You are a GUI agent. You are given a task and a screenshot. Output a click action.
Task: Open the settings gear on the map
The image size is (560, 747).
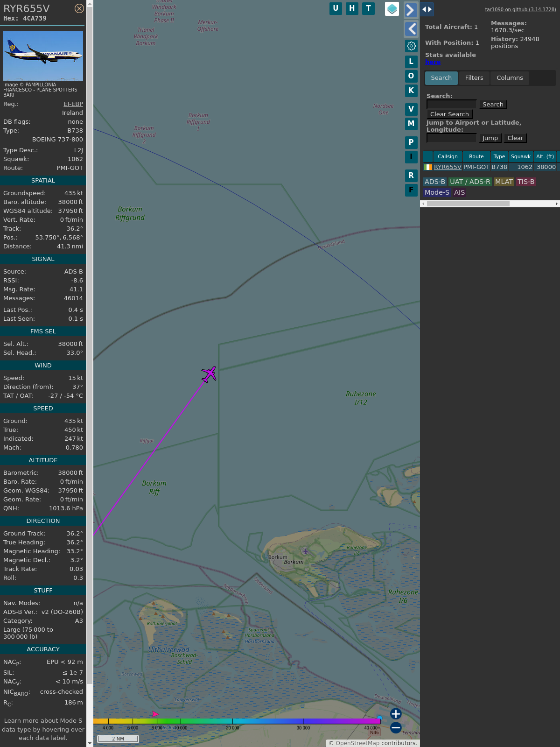[411, 46]
